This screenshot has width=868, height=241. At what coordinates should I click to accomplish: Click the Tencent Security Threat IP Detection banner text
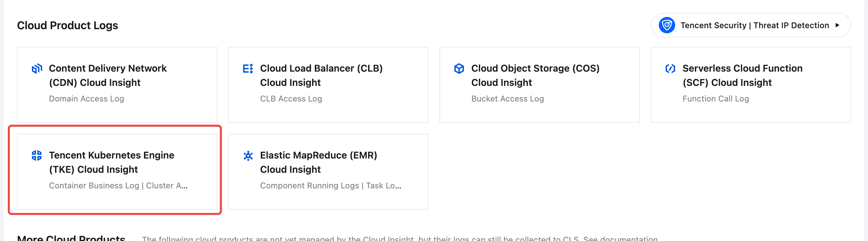click(x=755, y=25)
